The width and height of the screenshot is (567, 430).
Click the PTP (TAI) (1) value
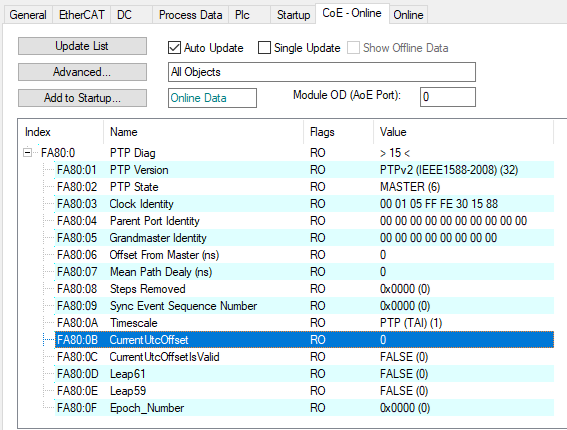click(x=411, y=323)
